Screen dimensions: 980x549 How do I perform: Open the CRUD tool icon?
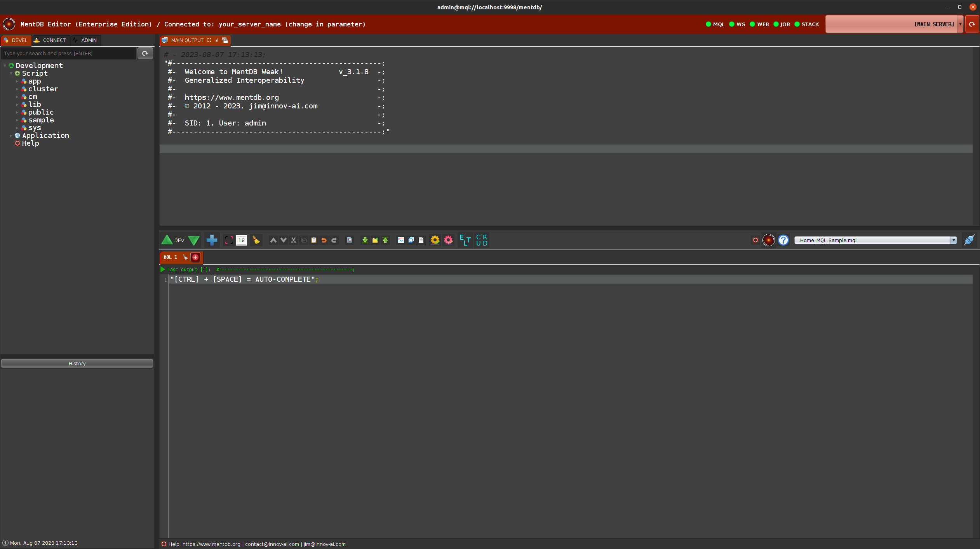click(x=482, y=240)
